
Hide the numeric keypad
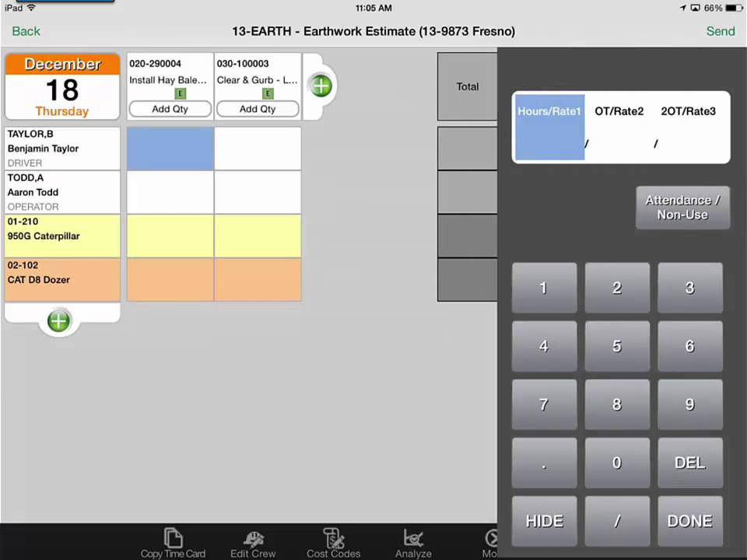[544, 521]
